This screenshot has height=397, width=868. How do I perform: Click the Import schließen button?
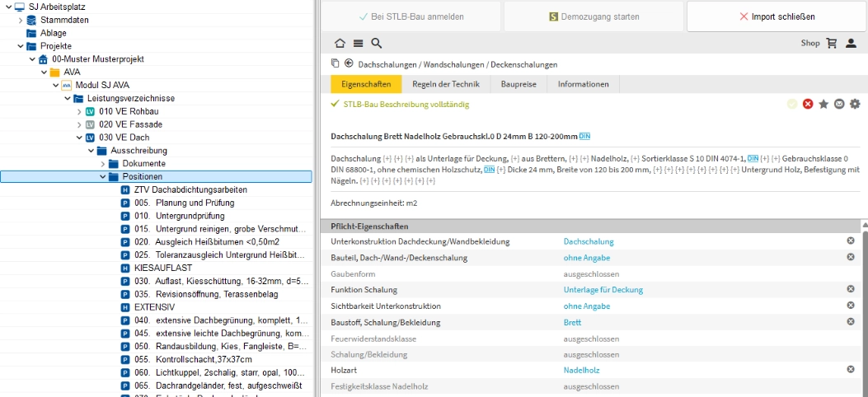777,16
